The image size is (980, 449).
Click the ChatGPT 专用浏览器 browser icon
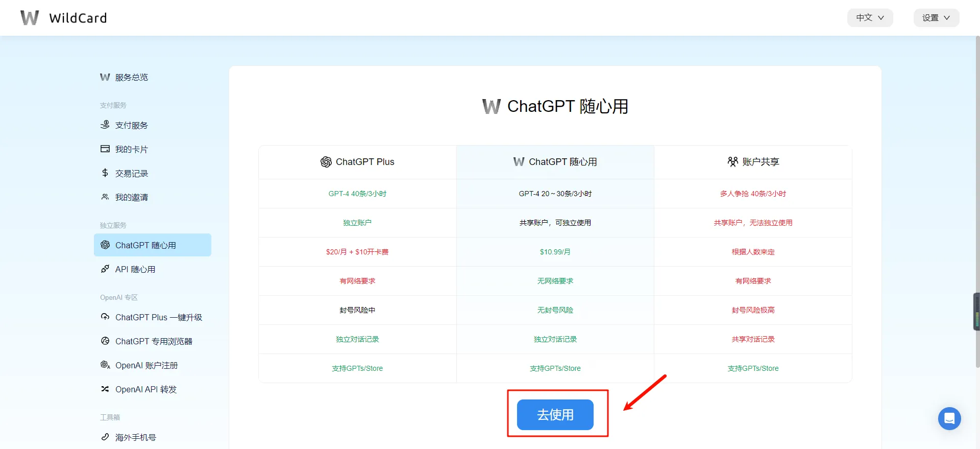(x=105, y=341)
